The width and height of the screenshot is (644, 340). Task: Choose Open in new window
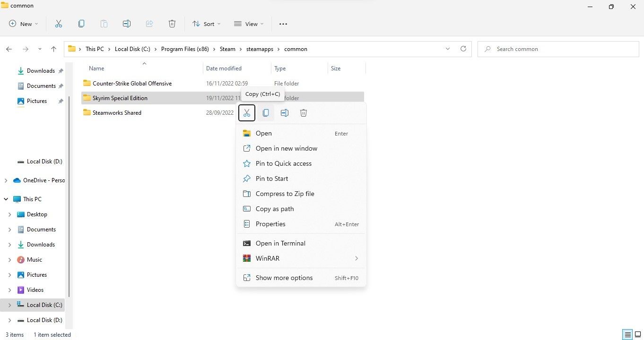coord(301,148)
